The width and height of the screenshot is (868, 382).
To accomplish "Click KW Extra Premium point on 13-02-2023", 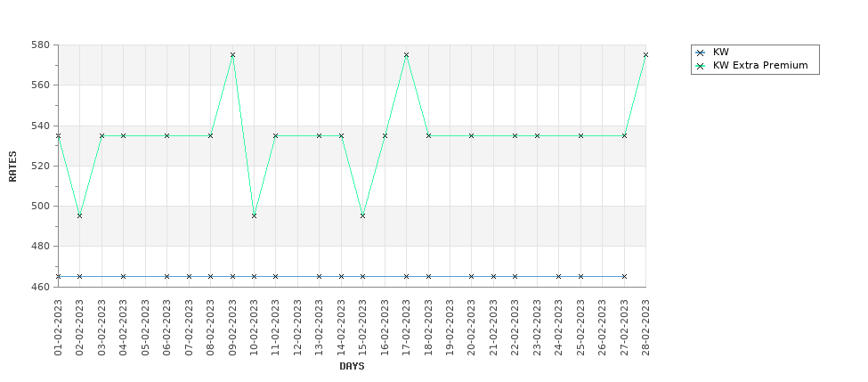I will 319,135.
